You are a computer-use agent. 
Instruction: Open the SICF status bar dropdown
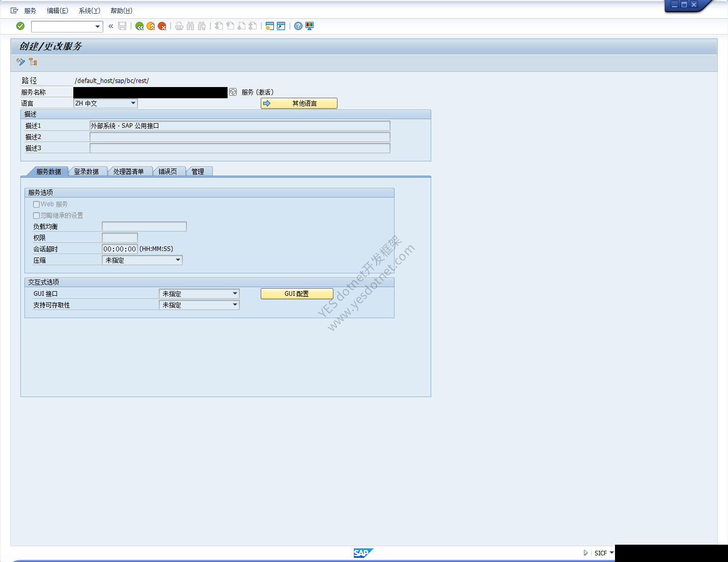point(611,553)
